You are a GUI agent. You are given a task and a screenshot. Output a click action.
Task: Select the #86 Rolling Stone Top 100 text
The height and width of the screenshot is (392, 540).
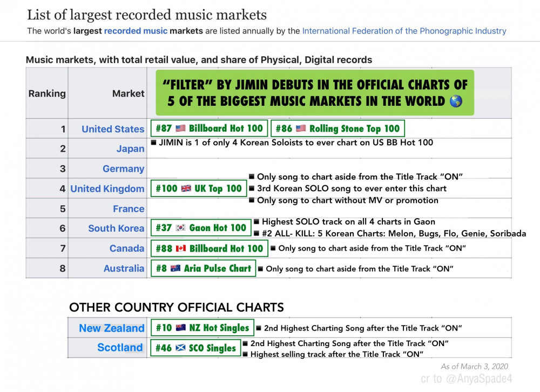coord(338,129)
